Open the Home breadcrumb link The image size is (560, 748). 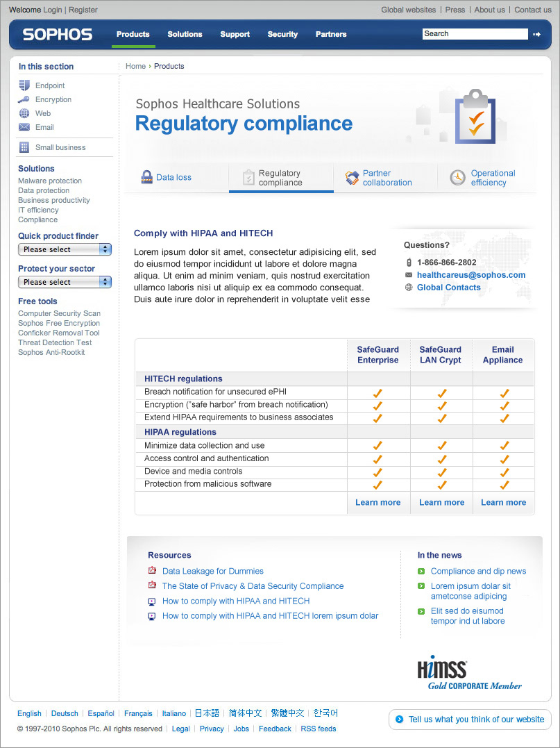135,66
